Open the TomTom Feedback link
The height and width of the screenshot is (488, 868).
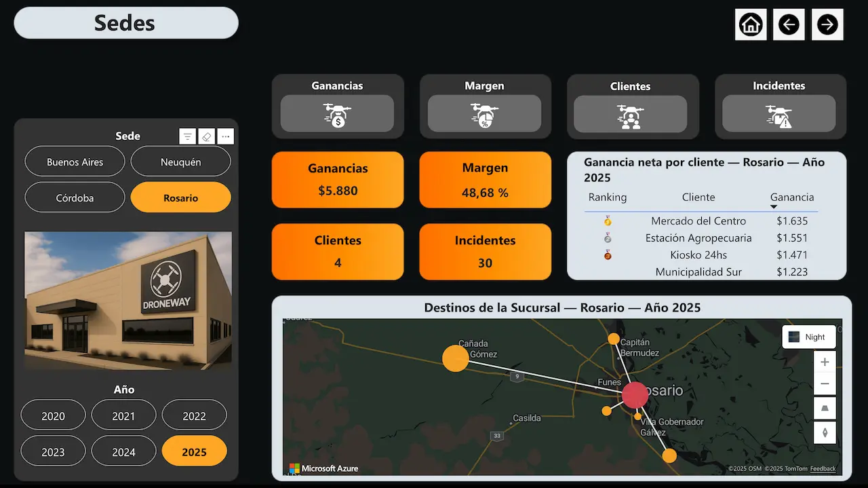coord(823,468)
